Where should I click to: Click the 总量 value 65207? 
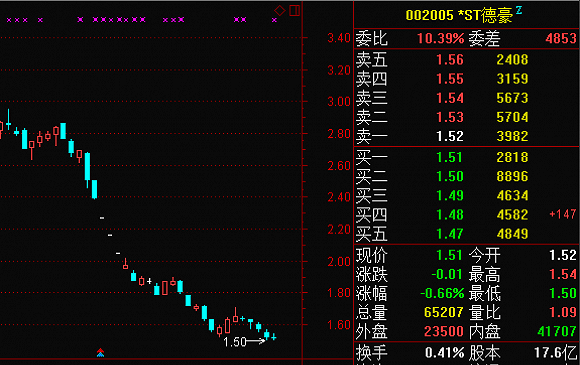(x=444, y=313)
